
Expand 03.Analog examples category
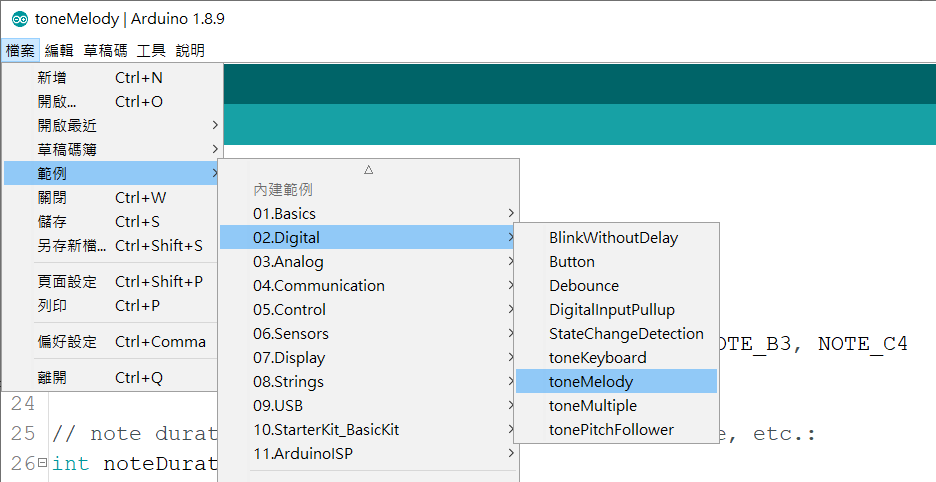click(x=368, y=262)
